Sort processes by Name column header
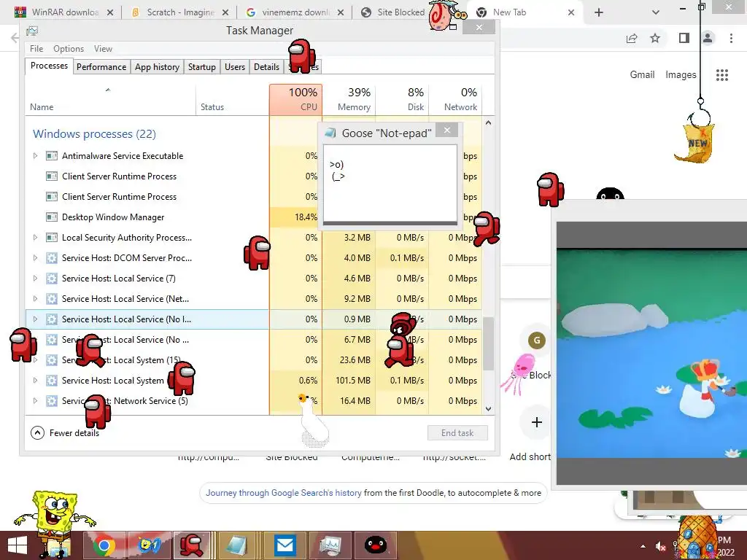747x560 pixels. [x=111, y=99]
